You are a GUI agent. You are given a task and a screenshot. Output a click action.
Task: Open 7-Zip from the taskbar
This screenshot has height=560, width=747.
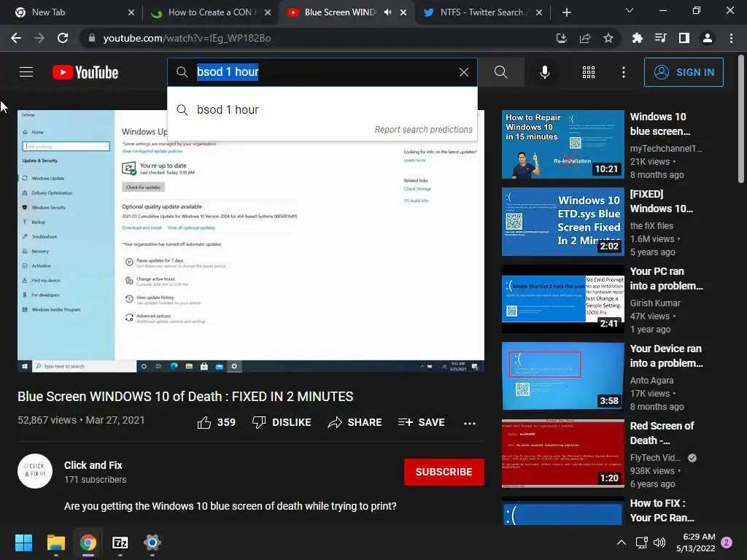click(120, 542)
